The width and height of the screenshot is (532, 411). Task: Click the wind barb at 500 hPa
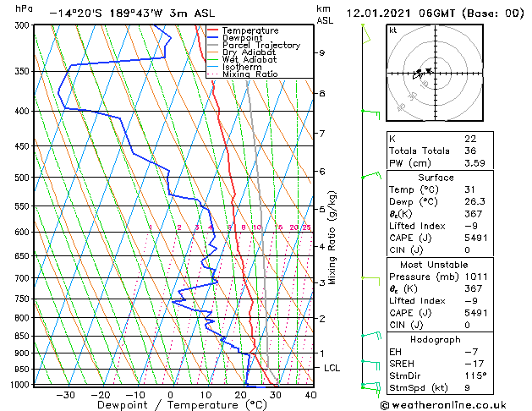tap(371, 175)
